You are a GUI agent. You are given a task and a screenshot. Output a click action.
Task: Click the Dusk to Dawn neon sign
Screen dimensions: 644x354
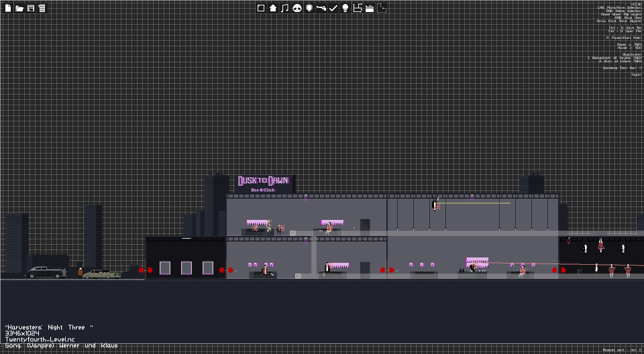[x=265, y=184]
